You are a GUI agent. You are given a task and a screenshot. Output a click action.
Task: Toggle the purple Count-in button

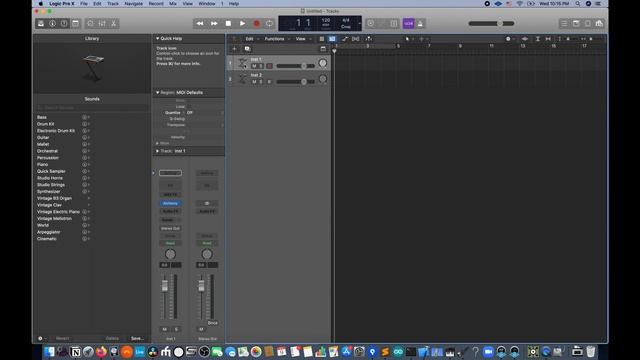[x=408, y=24]
